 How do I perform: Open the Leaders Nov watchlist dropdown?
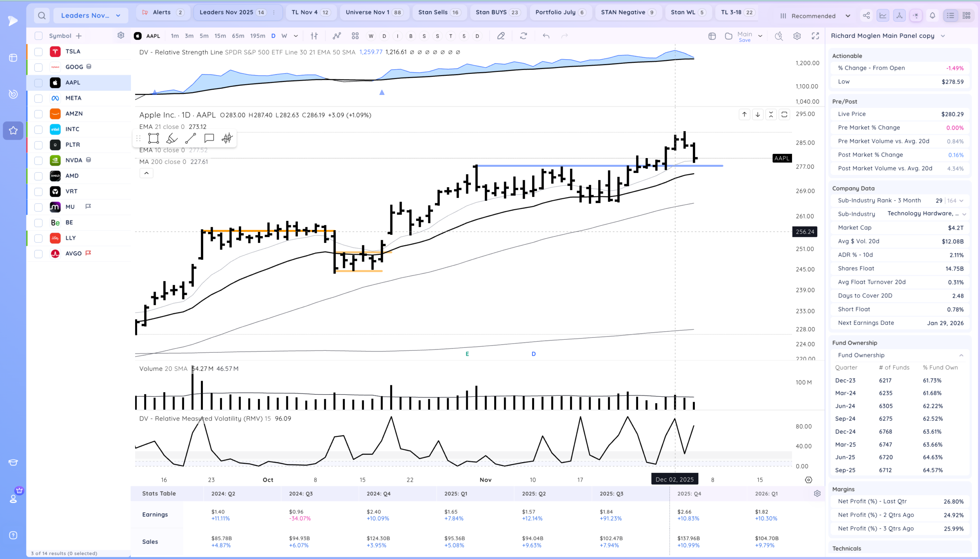[x=91, y=16]
